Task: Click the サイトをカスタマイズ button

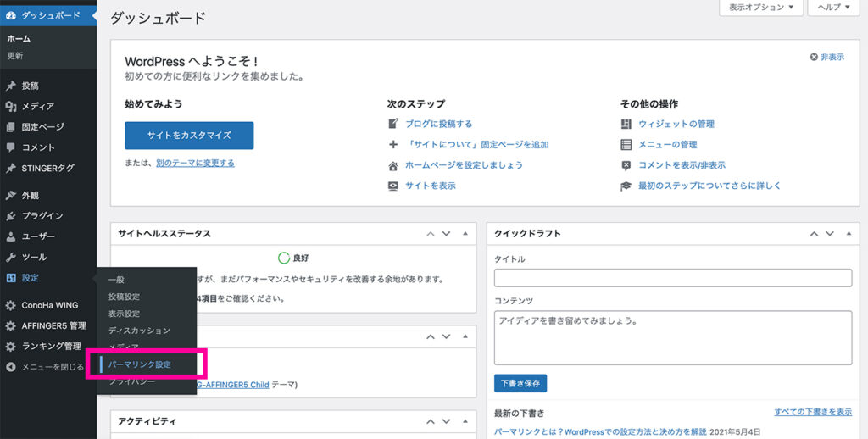Action: tap(189, 136)
